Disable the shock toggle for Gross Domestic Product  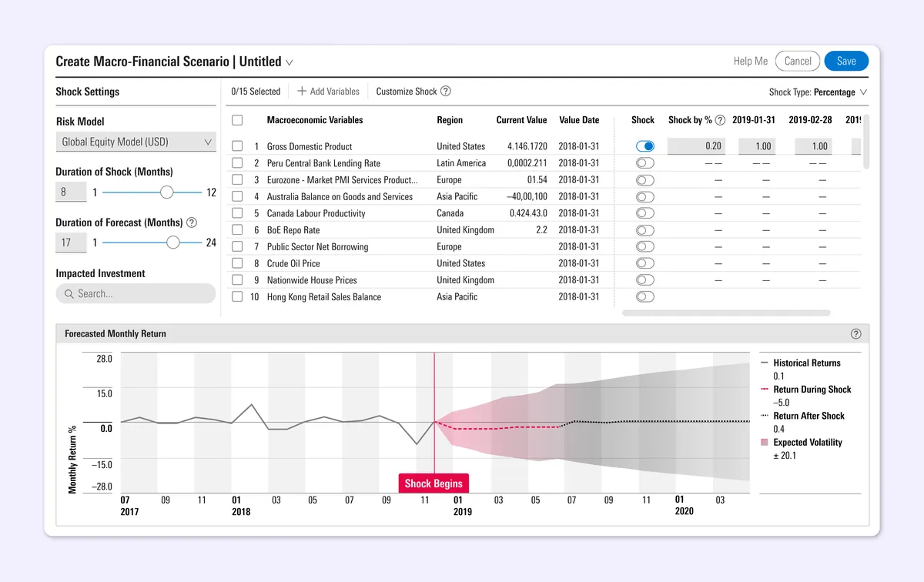pos(645,146)
